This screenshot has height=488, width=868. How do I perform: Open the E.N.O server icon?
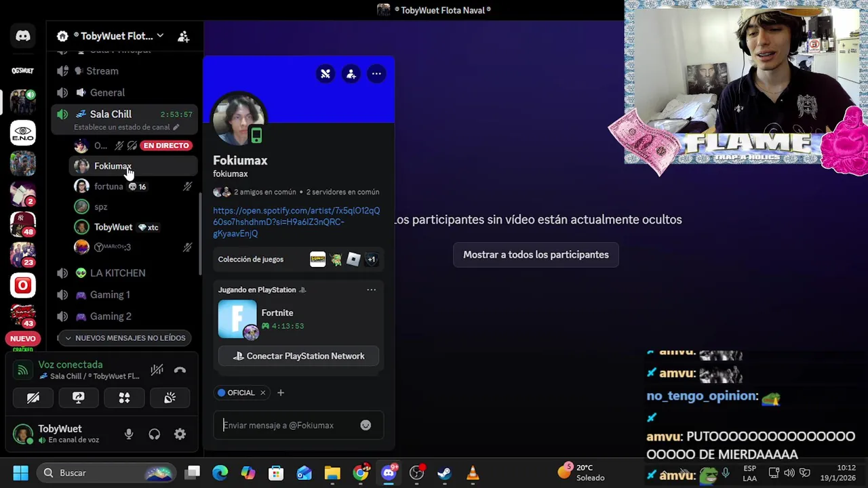[x=23, y=133]
